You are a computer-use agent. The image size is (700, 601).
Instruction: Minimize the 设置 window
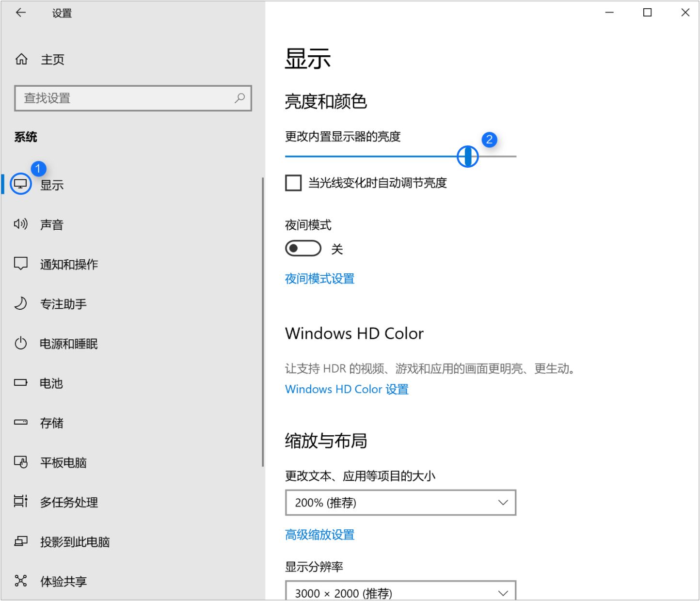pos(609,13)
